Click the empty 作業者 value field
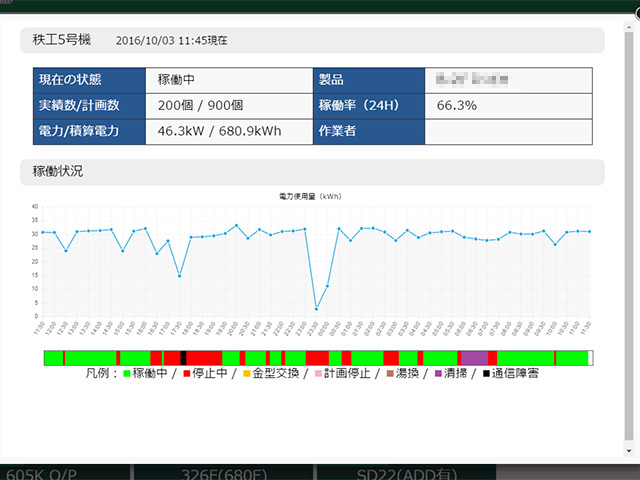The width and height of the screenshot is (640, 480). (509, 132)
